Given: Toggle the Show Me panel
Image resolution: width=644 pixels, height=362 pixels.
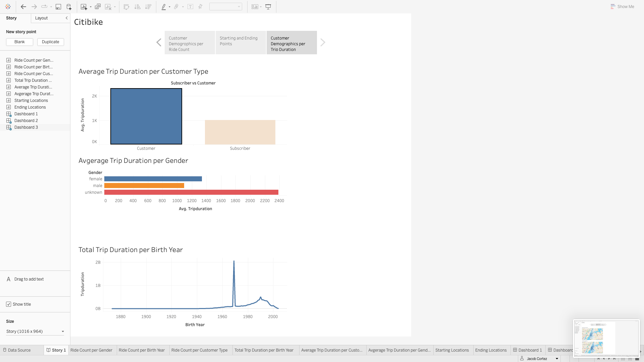Looking at the screenshot, I should [622, 6].
